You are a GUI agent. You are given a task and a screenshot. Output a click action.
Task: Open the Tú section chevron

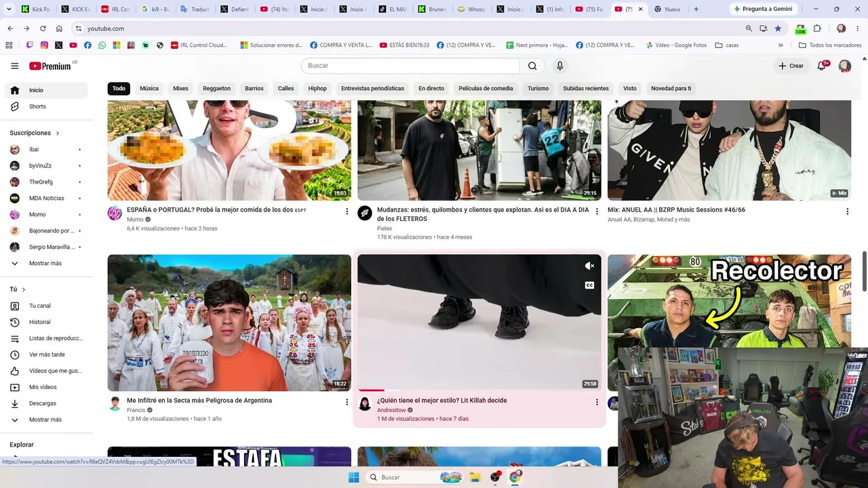(24, 289)
